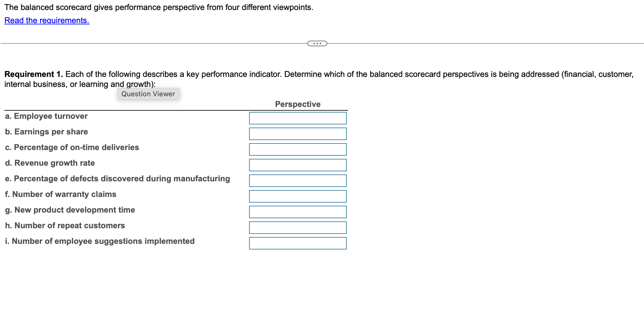The image size is (644, 312).
Task: Select the answer box for Percentage of on-time deliveries
Action: click(x=297, y=149)
